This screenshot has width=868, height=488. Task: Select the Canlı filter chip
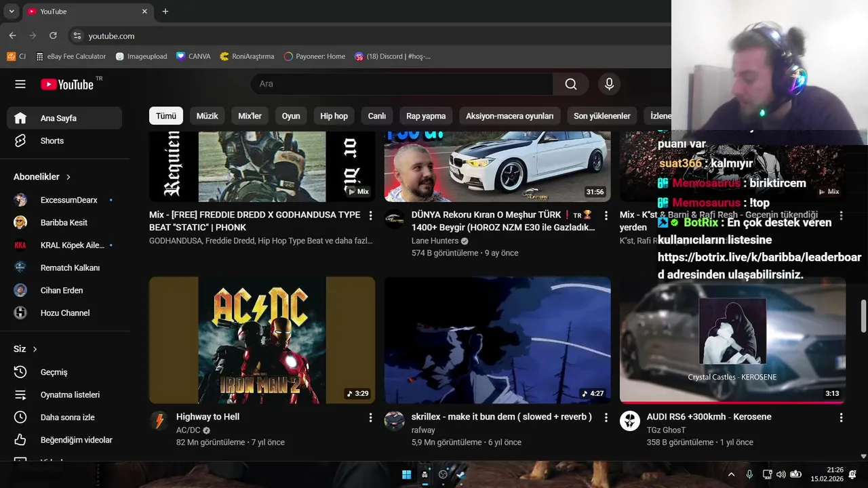tap(377, 116)
